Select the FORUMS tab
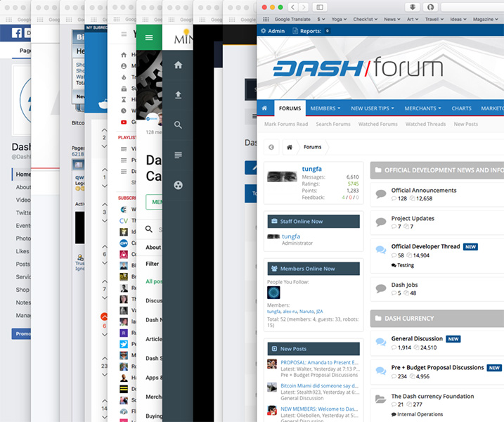The height and width of the screenshot is (422, 504). (290, 108)
